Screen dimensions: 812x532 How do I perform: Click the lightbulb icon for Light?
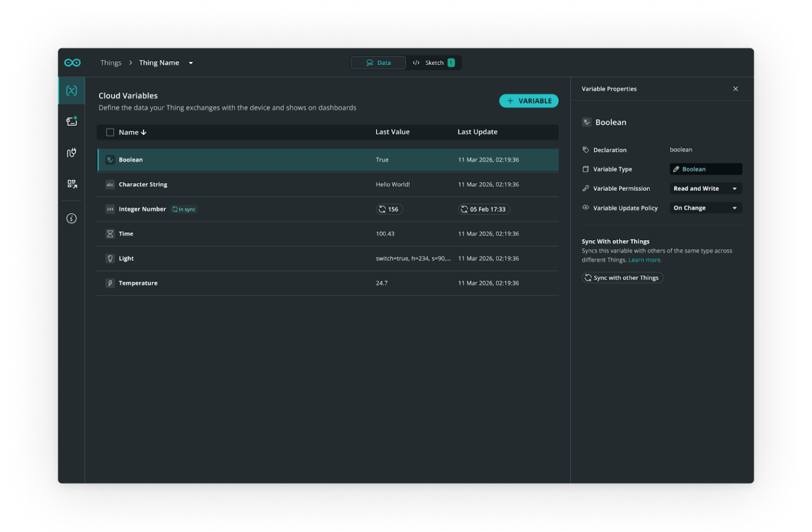[110, 259]
